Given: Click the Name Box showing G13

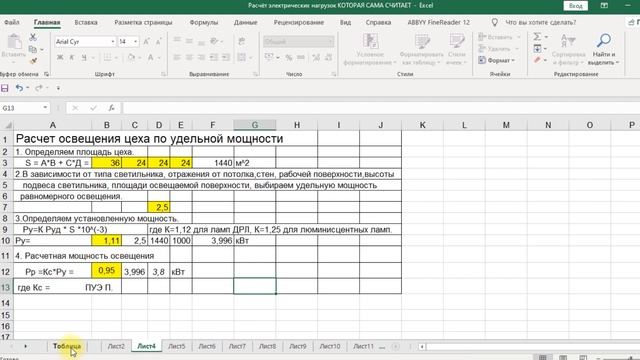Looking at the screenshot, I should pyautogui.click(x=24, y=108).
